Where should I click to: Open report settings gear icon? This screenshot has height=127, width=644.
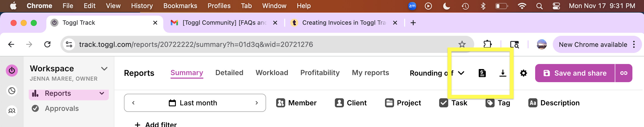click(x=523, y=73)
